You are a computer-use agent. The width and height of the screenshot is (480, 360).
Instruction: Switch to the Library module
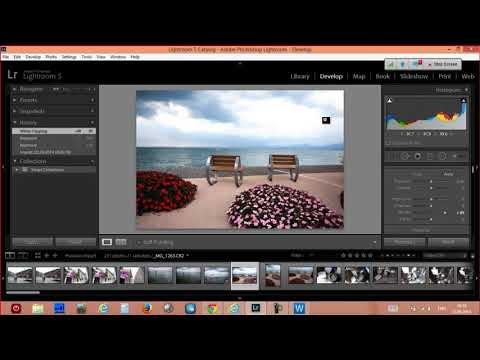(300, 76)
